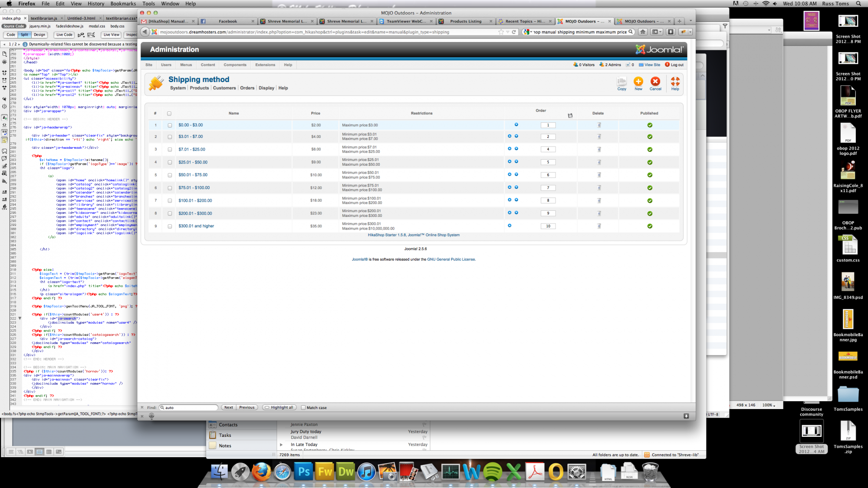
Task: Open the $50.01 - $75.00 shipping link
Action: [193, 175]
